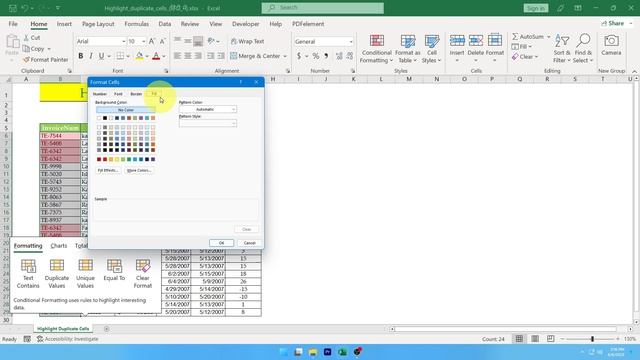The image size is (640, 360).
Task: Click OK in Format Cells dialog
Action: pos(221,243)
